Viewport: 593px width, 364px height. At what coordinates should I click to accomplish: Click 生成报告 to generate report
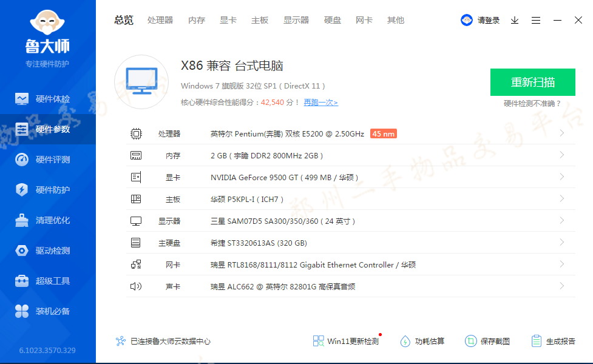coord(553,342)
